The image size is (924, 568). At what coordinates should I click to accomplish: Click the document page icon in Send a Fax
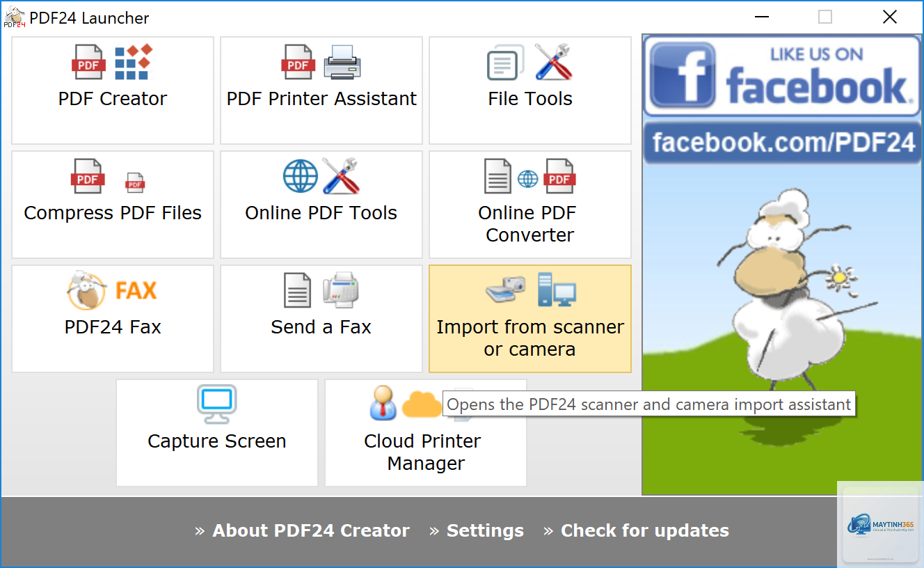tap(298, 290)
